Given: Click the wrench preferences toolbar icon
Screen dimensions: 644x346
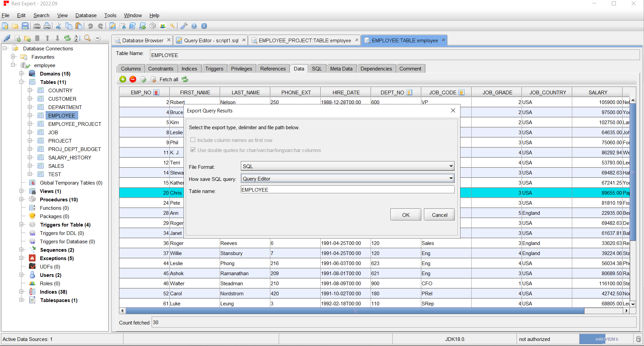Looking at the screenshot, I should pos(184,26).
